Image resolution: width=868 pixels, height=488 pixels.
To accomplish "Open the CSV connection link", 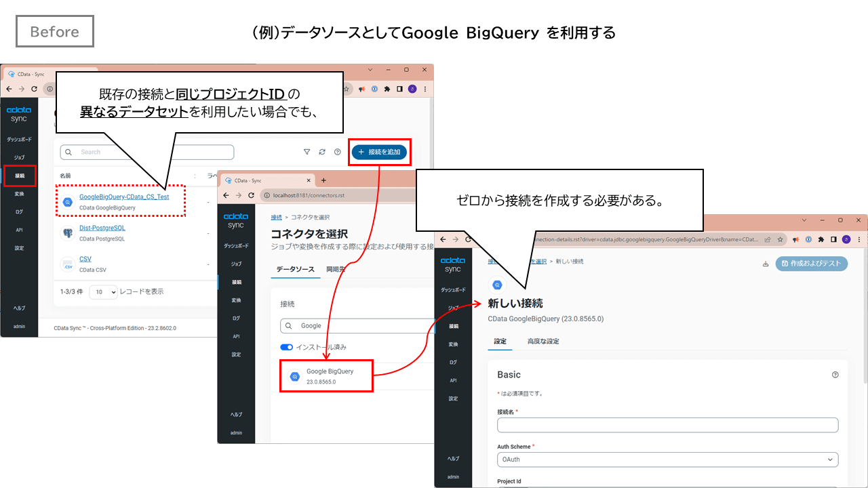I will tap(85, 259).
